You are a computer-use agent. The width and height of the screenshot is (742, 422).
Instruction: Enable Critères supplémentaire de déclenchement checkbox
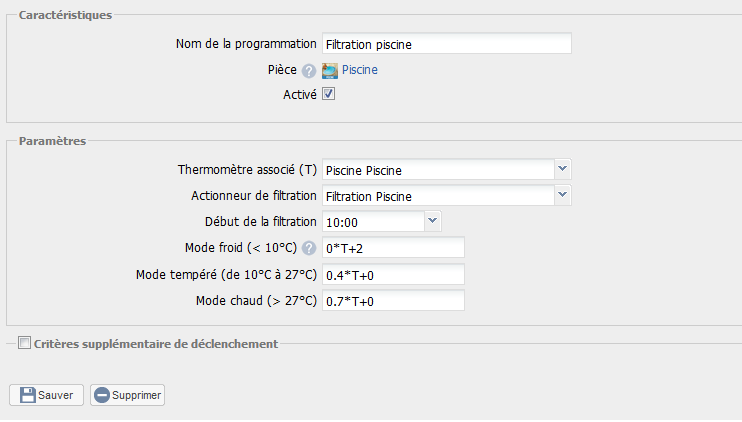[x=24, y=343]
